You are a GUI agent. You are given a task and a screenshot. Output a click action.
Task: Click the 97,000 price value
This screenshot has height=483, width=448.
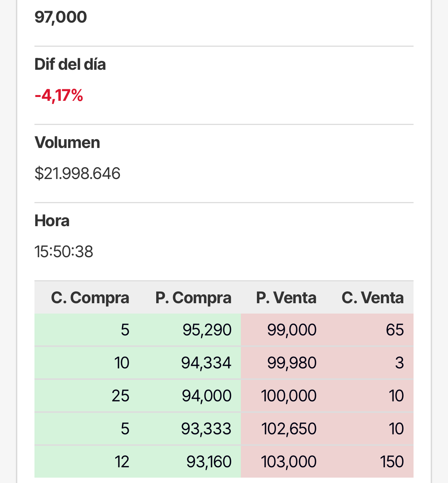tap(60, 17)
